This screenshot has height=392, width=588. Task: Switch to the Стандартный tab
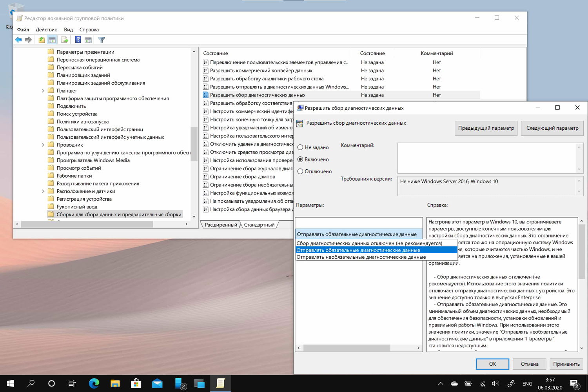click(259, 224)
